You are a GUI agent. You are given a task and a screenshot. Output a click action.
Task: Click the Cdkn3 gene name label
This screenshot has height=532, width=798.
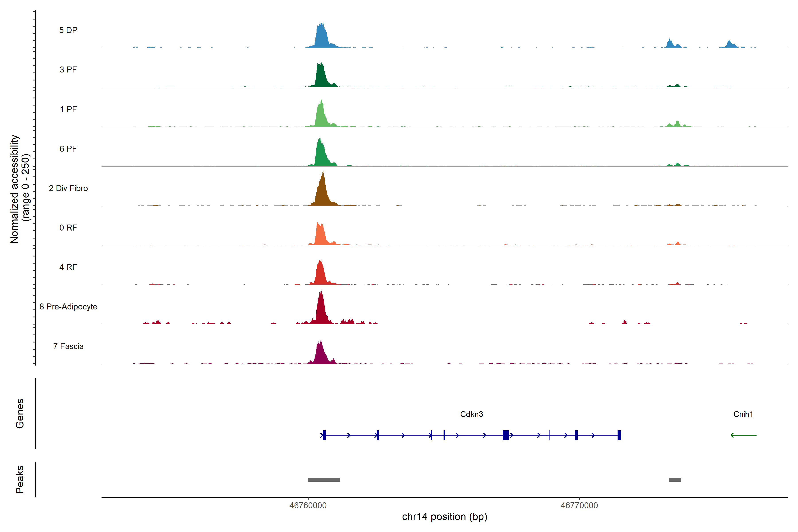[x=471, y=414]
